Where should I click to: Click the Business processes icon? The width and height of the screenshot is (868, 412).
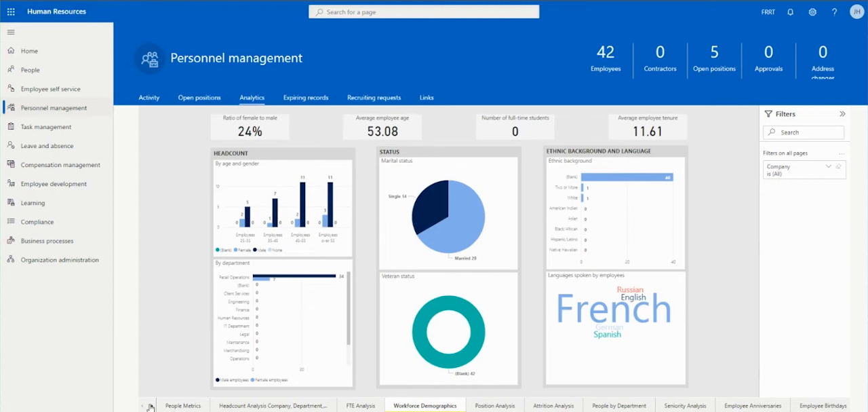tap(11, 241)
